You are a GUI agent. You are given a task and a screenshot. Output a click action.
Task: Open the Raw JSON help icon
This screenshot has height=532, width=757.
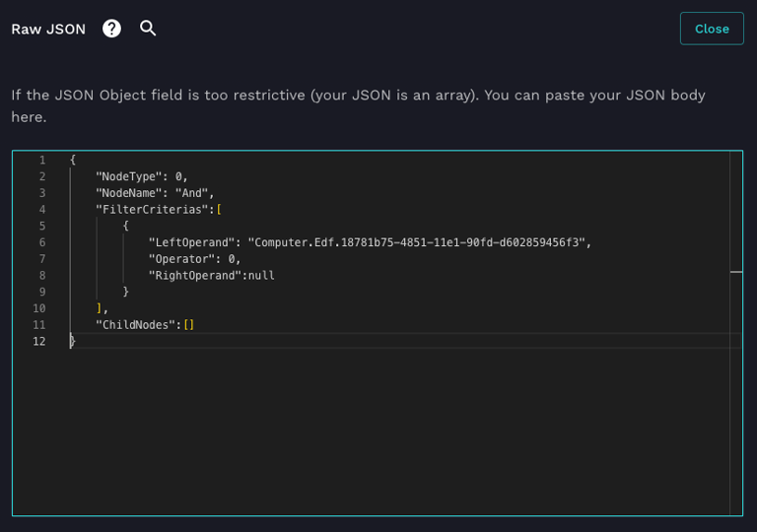111,29
